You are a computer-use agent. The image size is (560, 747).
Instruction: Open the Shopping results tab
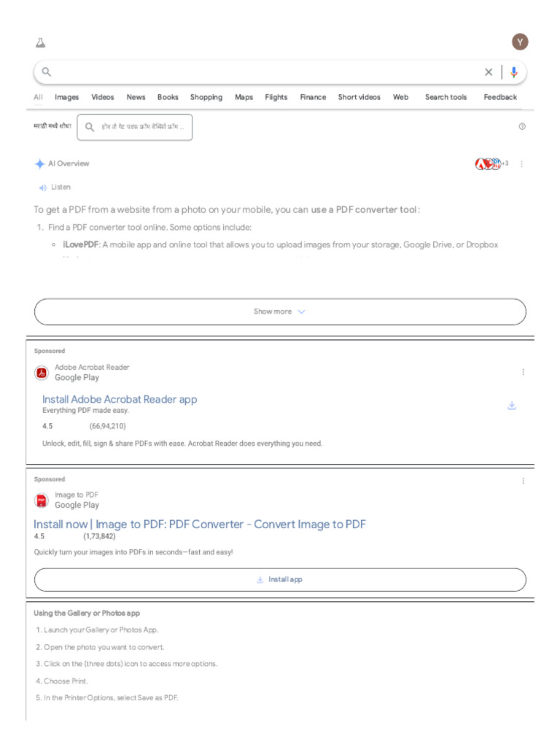(206, 97)
